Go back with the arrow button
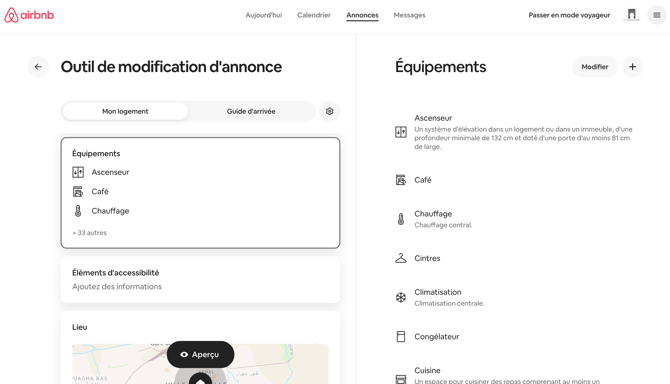 pyautogui.click(x=38, y=67)
